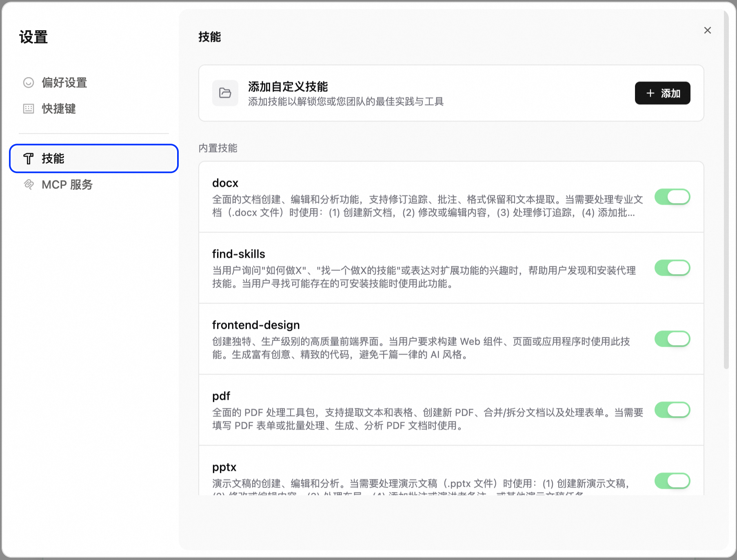
Task: Open the 偏好设置 settings section
Action: click(x=64, y=83)
